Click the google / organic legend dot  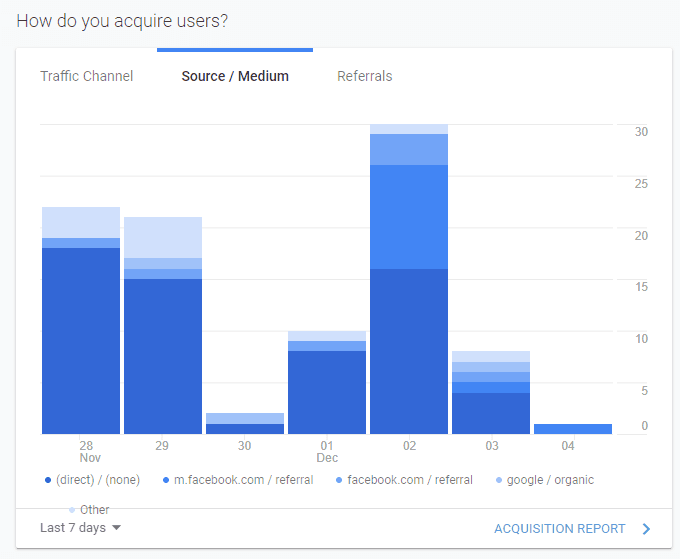tap(499, 481)
